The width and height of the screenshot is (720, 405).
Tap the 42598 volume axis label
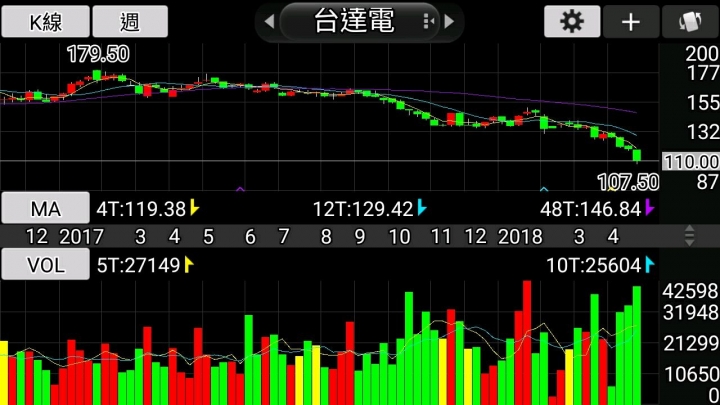[x=690, y=291]
